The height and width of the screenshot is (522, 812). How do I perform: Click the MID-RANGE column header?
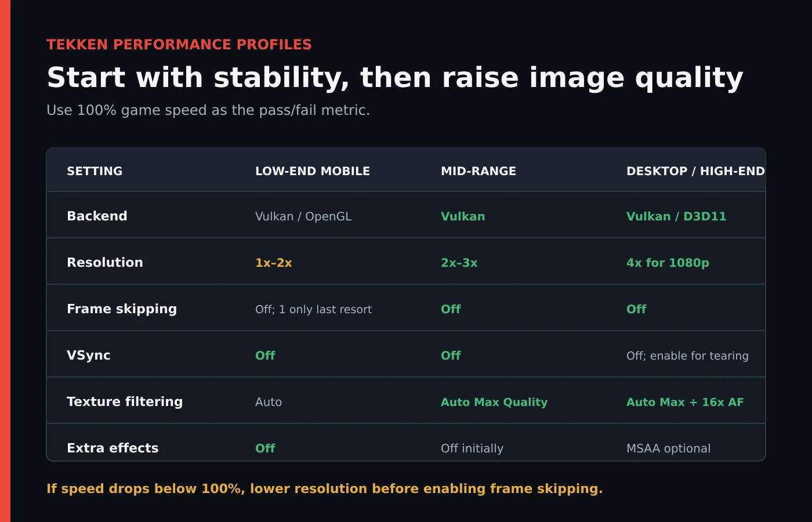pyautogui.click(x=478, y=171)
